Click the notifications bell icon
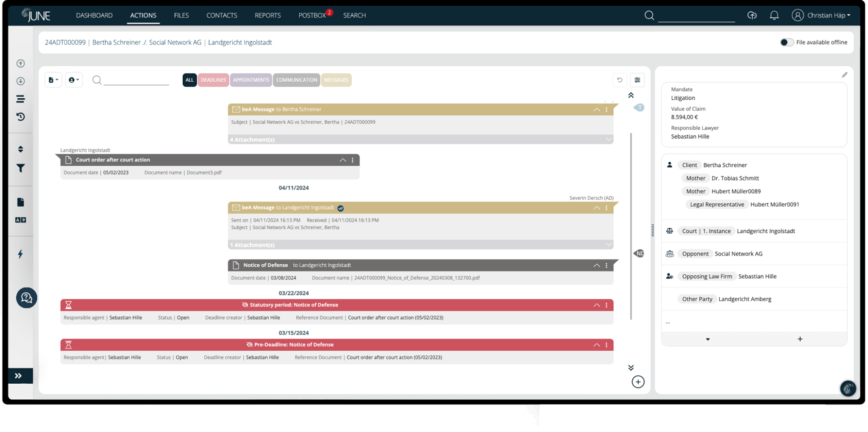 [774, 15]
